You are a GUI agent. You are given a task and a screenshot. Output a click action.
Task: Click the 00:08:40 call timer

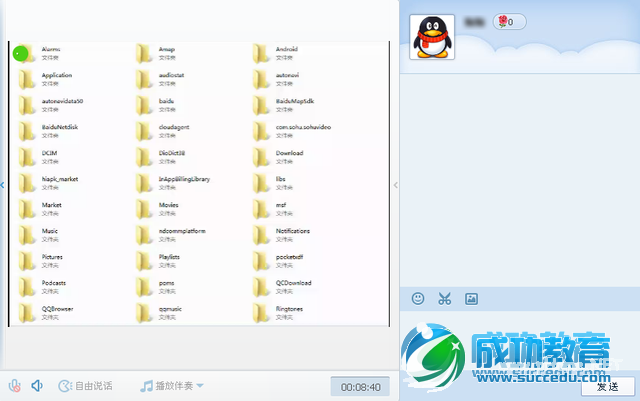click(360, 387)
